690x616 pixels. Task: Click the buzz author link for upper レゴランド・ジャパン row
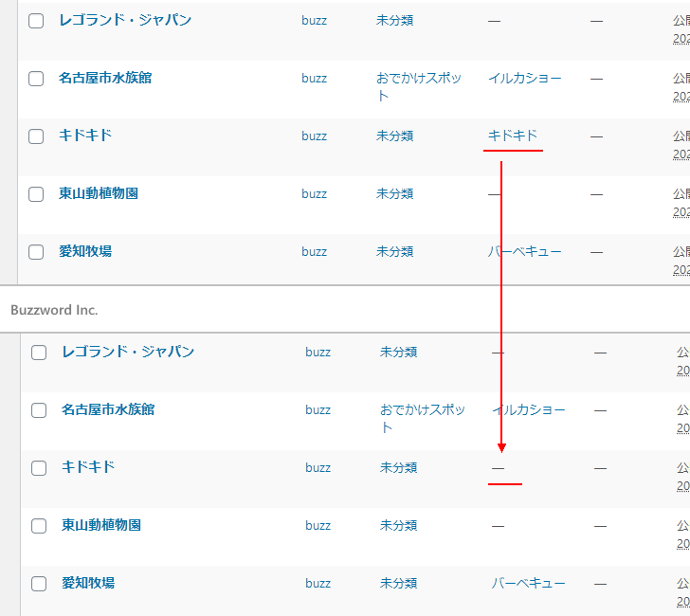pos(314,20)
